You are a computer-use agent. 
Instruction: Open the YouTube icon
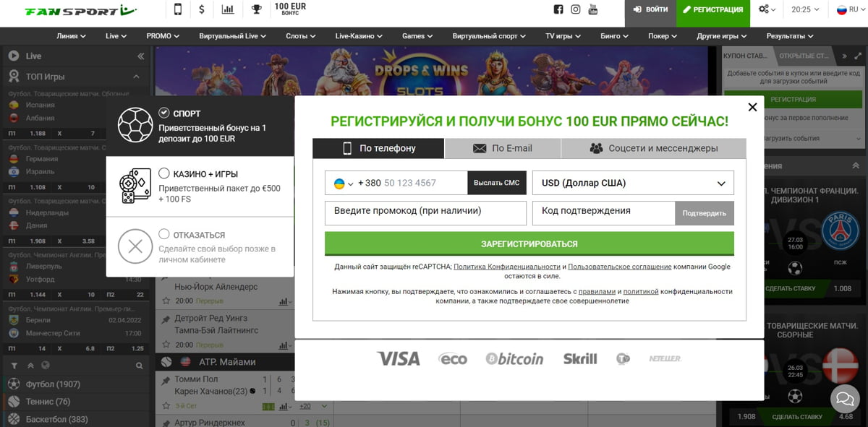(593, 9)
